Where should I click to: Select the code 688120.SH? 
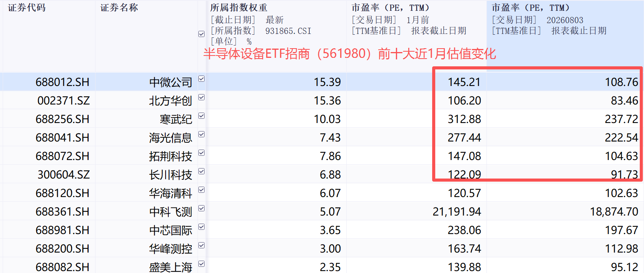tap(62, 193)
